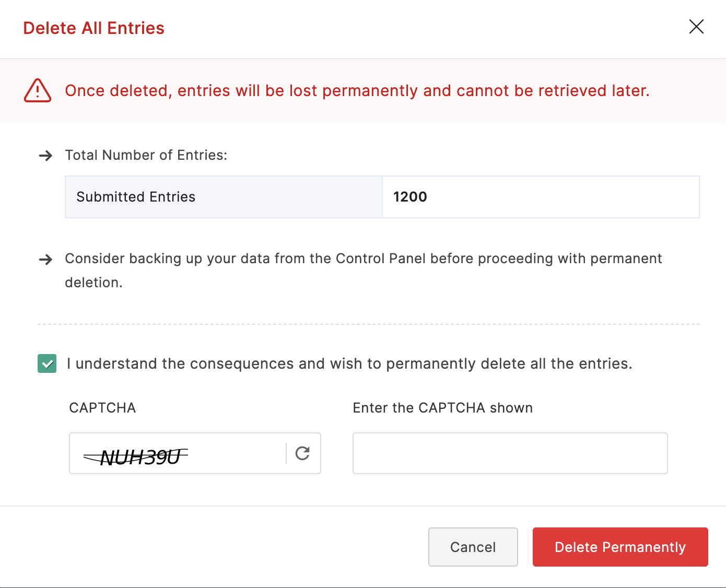Select the Submitted Entries table cell
This screenshot has width=726, height=588.
pos(224,197)
